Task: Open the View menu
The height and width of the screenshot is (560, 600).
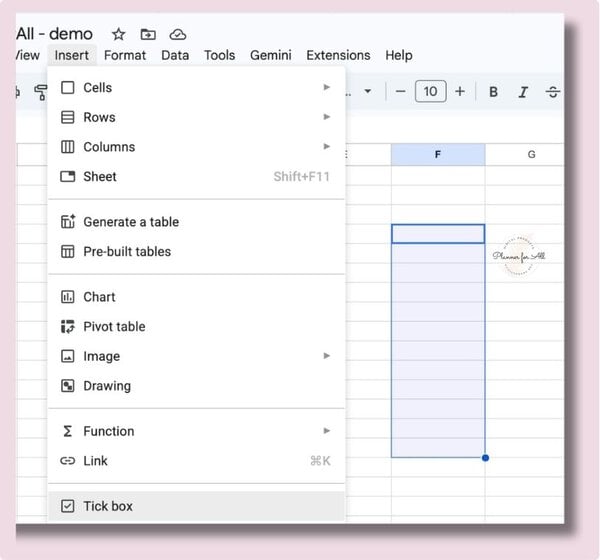Action: [28, 56]
